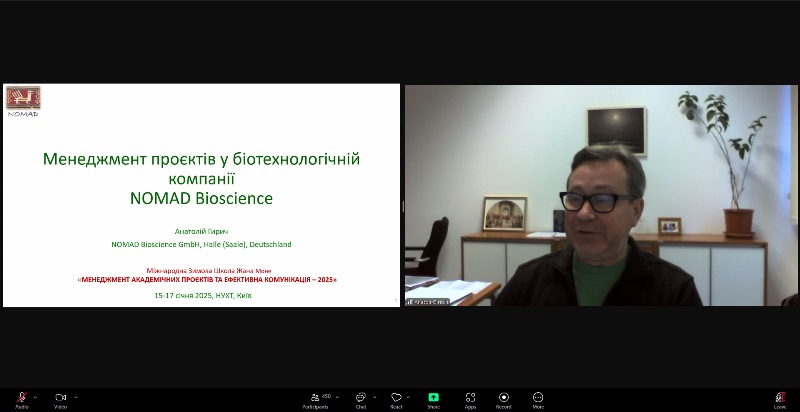Open the Chat panel

click(361, 400)
